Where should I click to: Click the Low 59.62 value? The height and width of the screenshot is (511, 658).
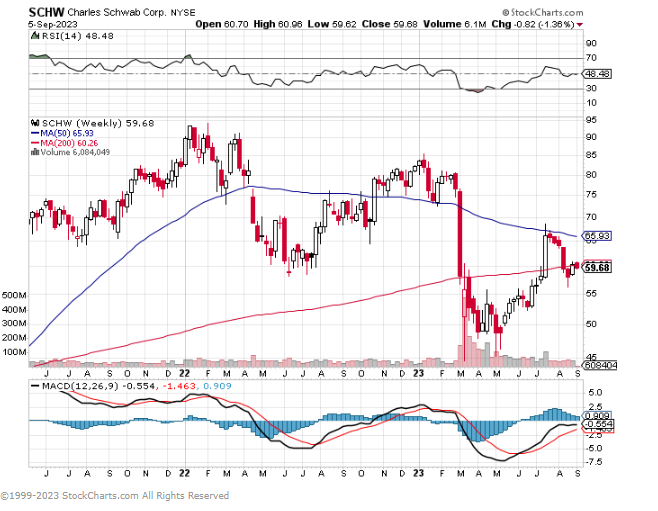[332, 24]
